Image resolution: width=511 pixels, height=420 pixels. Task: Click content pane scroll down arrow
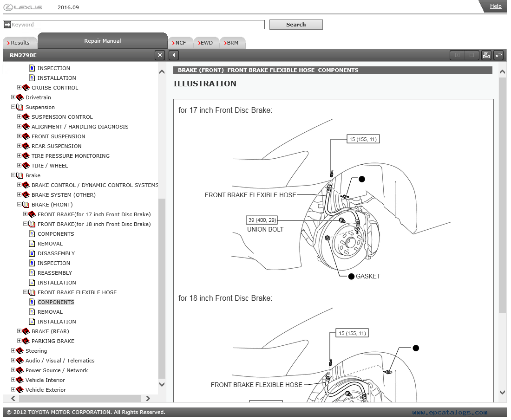pyautogui.click(x=503, y=392)
